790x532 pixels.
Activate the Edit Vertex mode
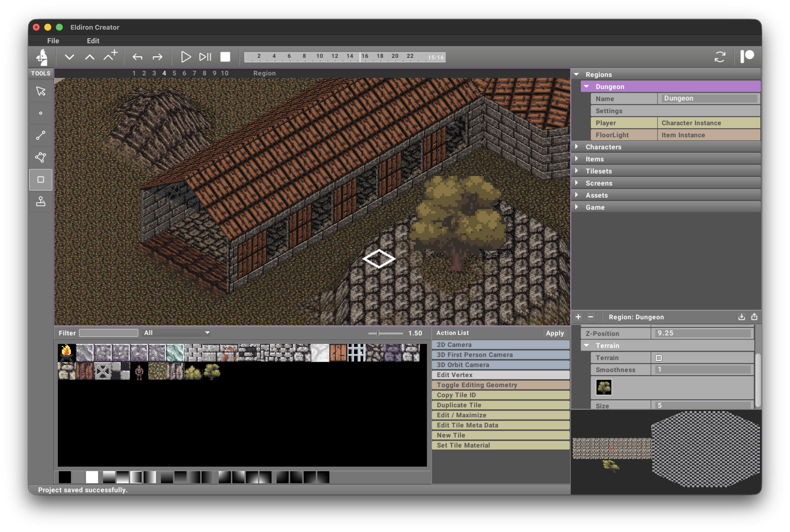click(500, 375)
